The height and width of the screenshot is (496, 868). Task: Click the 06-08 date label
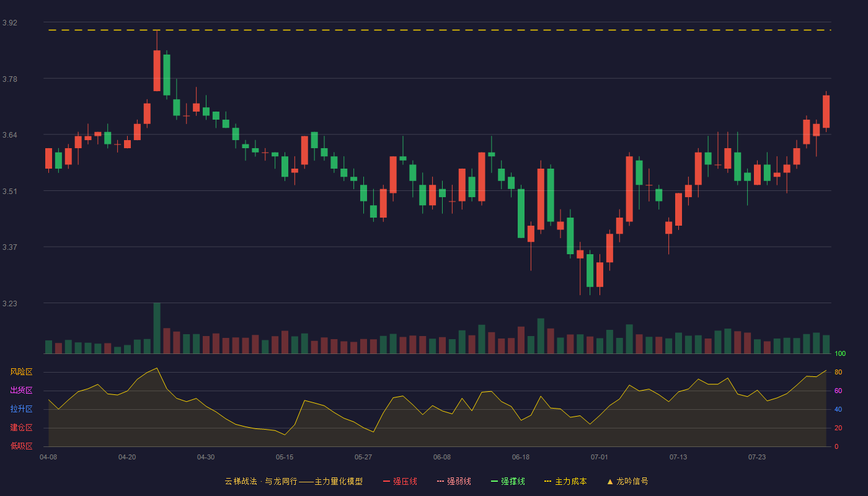pyautogui.click(x=442, y=457)
